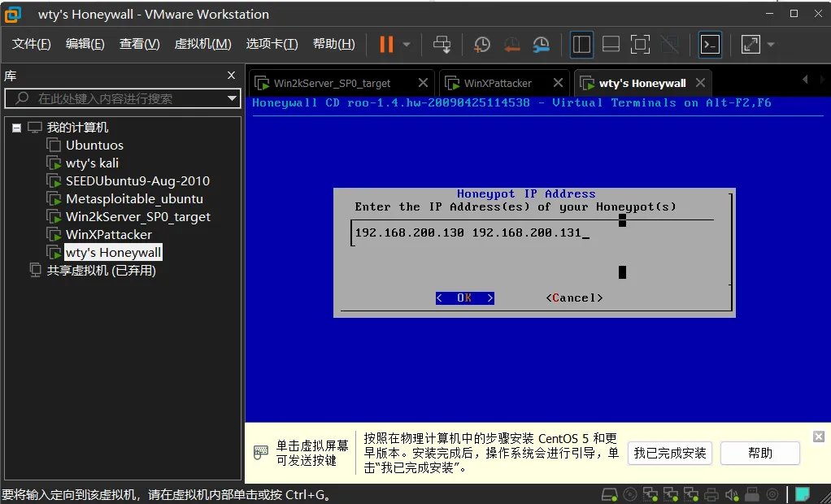Select 我的计算机 in the library tree
831x504 pixels.
pos(77,127)
